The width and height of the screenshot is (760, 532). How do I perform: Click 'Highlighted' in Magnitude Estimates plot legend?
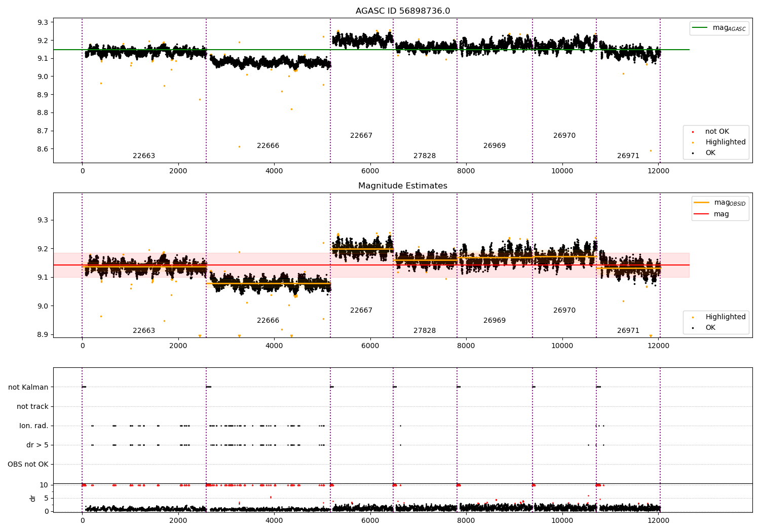[x=725, y=317]
